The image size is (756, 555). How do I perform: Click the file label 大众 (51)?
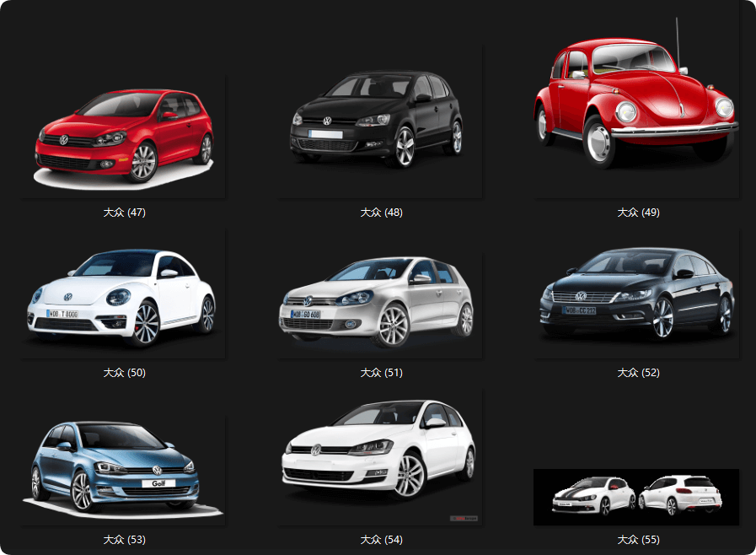(x=381, y=373)
